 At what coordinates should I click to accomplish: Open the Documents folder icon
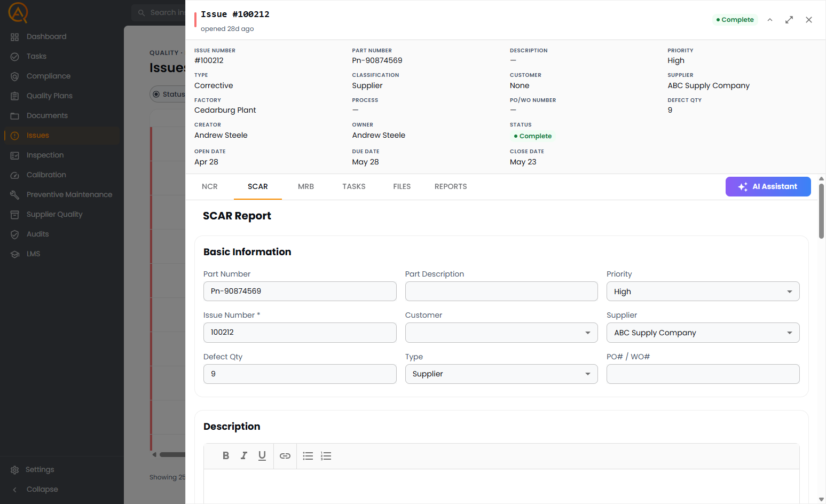[15, 116]
